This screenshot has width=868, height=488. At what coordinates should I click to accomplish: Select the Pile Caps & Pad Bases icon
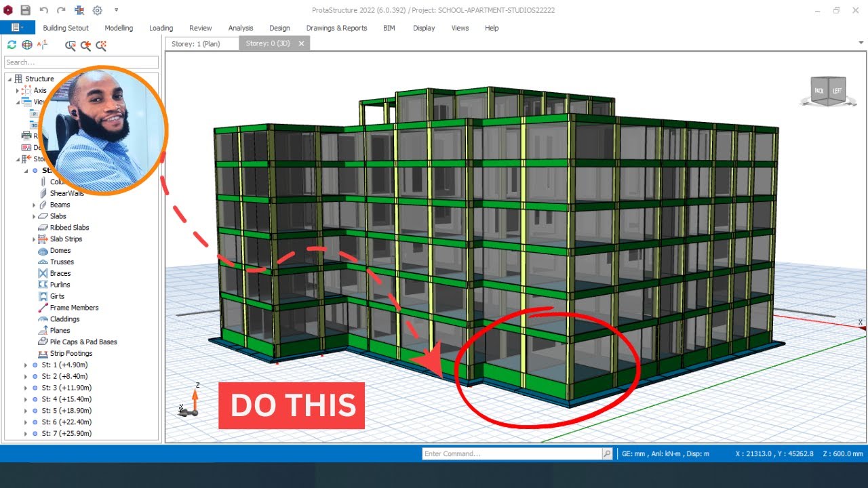pyautogui.click(x=43, y=342)
